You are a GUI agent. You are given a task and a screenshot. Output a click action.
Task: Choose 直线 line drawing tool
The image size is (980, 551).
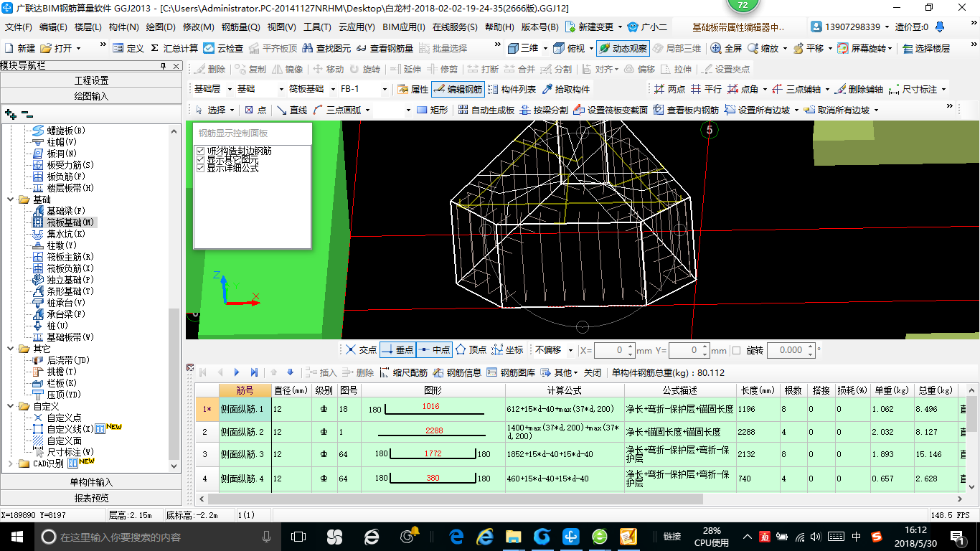pos(292,110)
